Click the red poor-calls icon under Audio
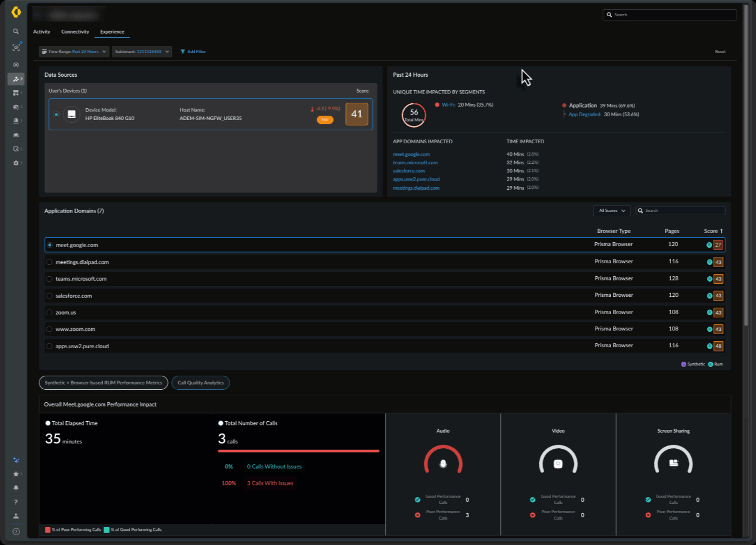 [418, 515]
